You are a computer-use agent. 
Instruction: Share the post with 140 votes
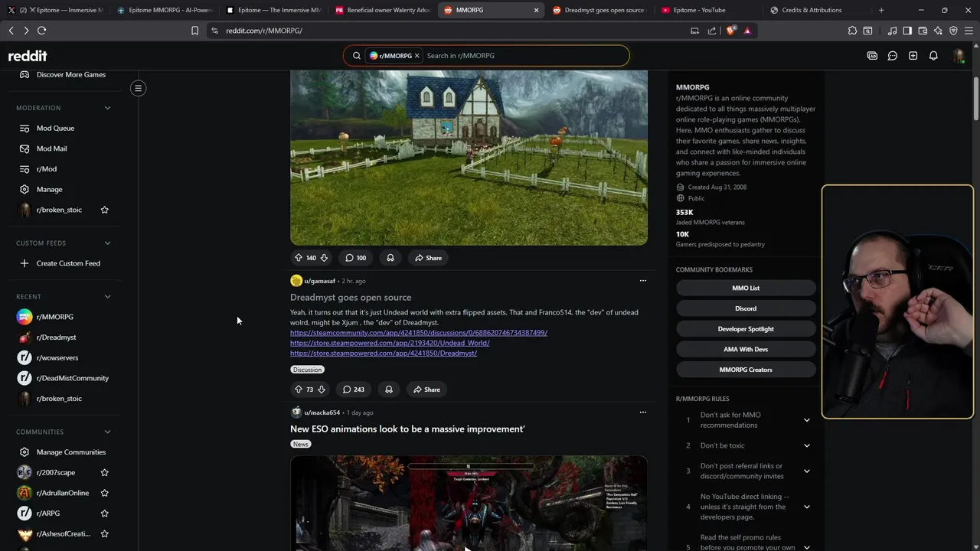pyautogui.click(x=429, y=258)
